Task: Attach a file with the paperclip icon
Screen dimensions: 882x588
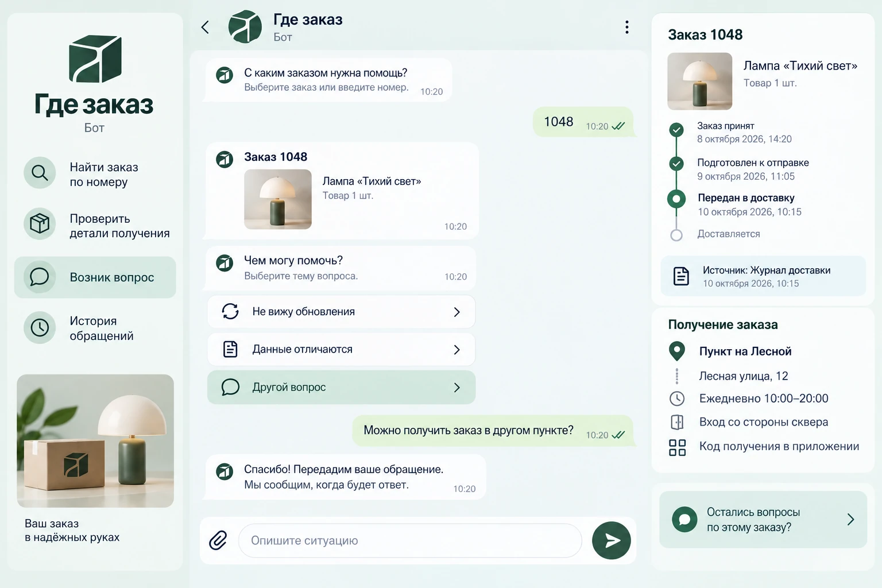Action: [x=218, y=540]
